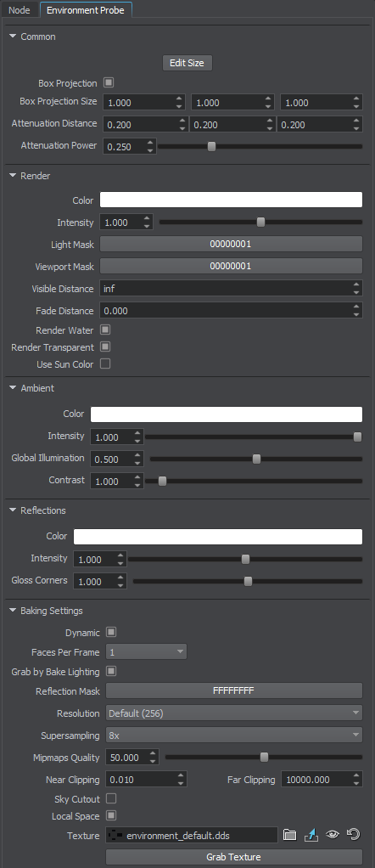The image size is (375, 868).
Task: Enable the Box Projection checkbox
Action: click(109, 83)
